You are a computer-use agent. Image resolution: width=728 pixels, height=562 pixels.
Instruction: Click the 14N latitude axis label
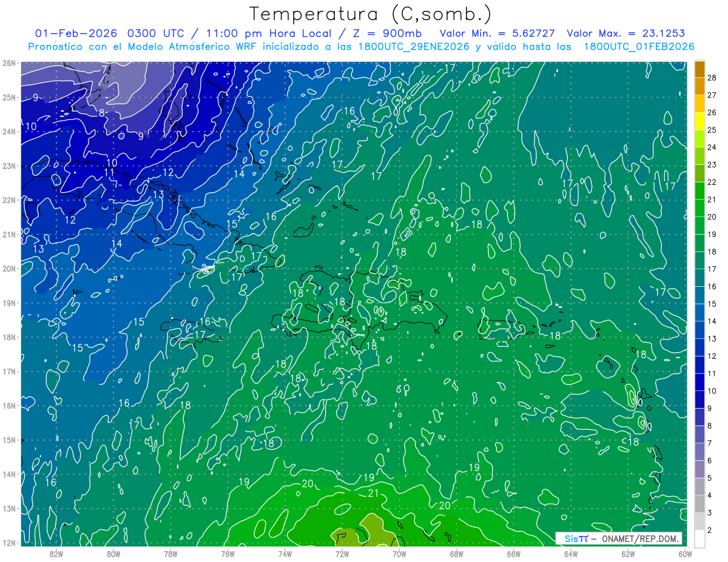click(x=8, y=474)
